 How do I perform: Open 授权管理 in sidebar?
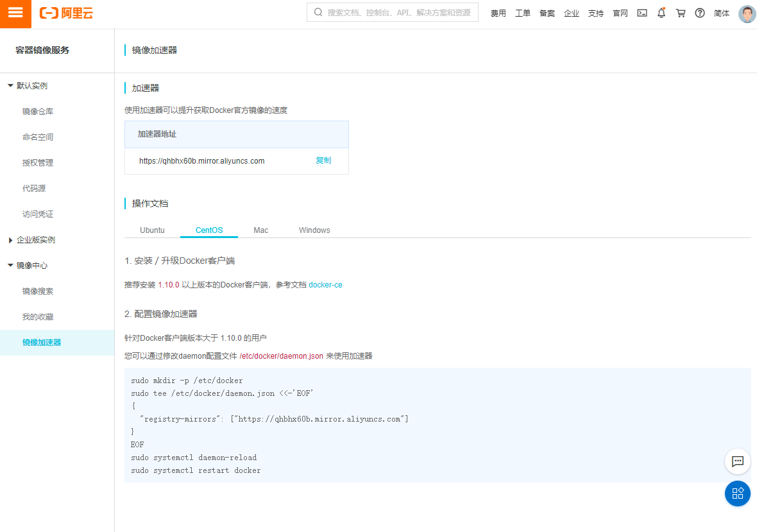pos(38,163)
